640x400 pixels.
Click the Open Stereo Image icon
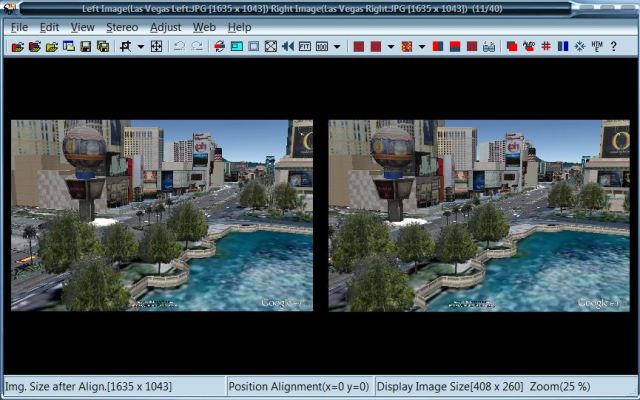click(x=18, y=47)
